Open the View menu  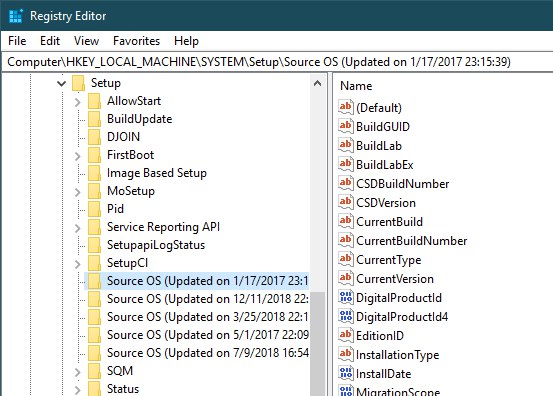[x=86, y=41]
